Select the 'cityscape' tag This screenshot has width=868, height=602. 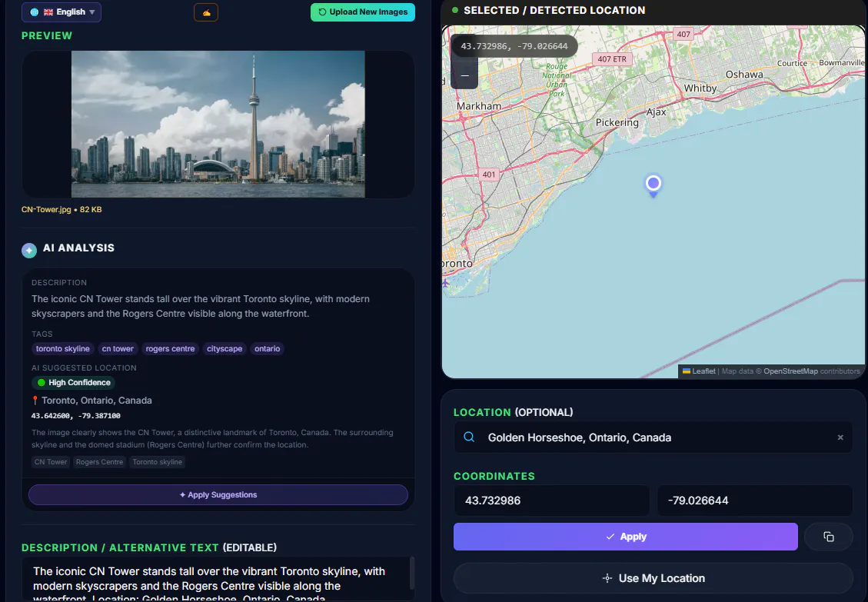click(x=224, y=348)
